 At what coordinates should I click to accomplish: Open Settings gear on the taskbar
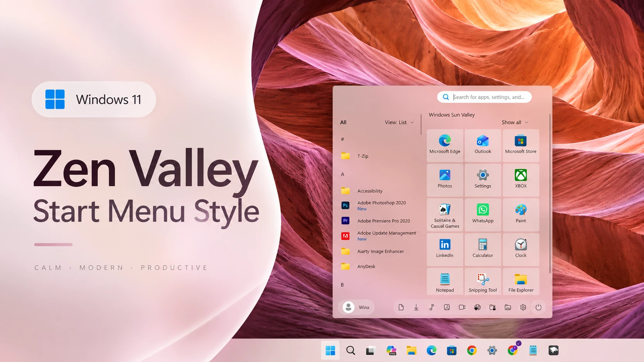[x=492, y=350]
